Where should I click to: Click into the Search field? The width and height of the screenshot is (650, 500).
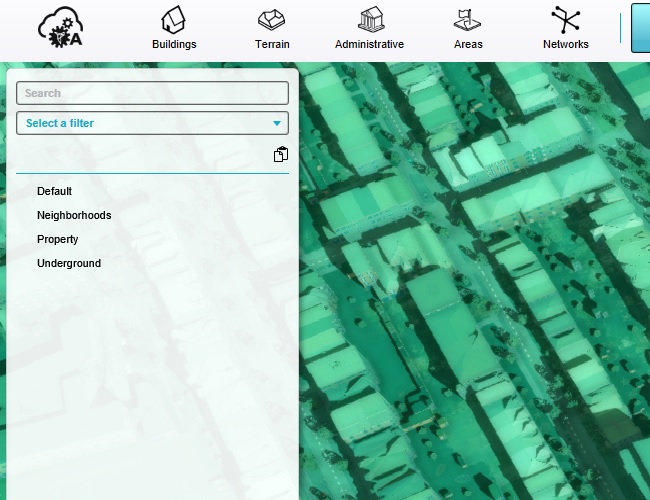coord(152,93)
